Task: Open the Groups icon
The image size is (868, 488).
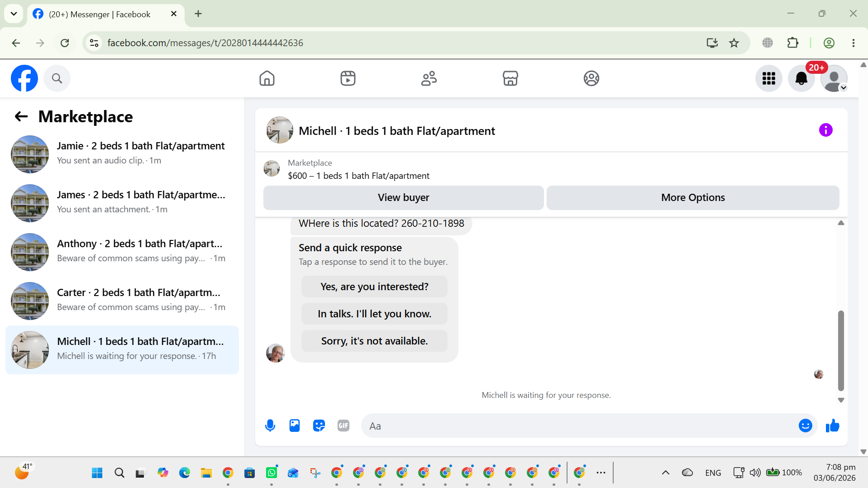Action: (x=591, y=78)
